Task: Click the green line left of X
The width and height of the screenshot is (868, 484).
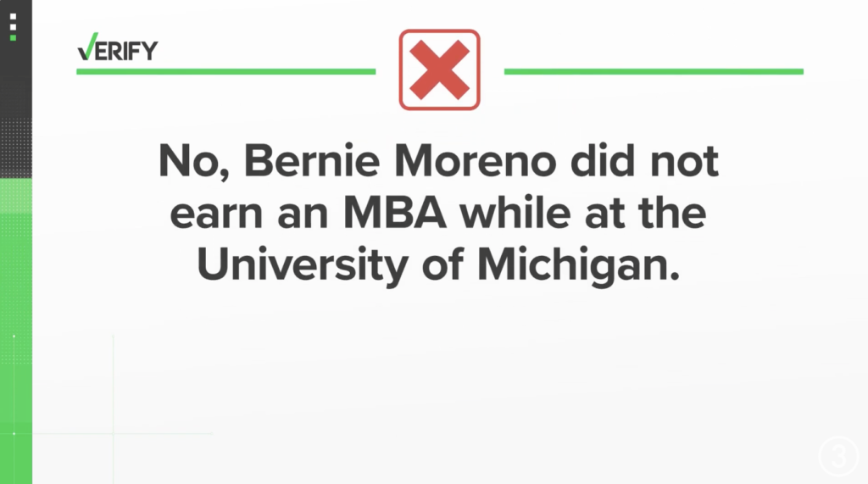Action: click(x=225, y=71)
